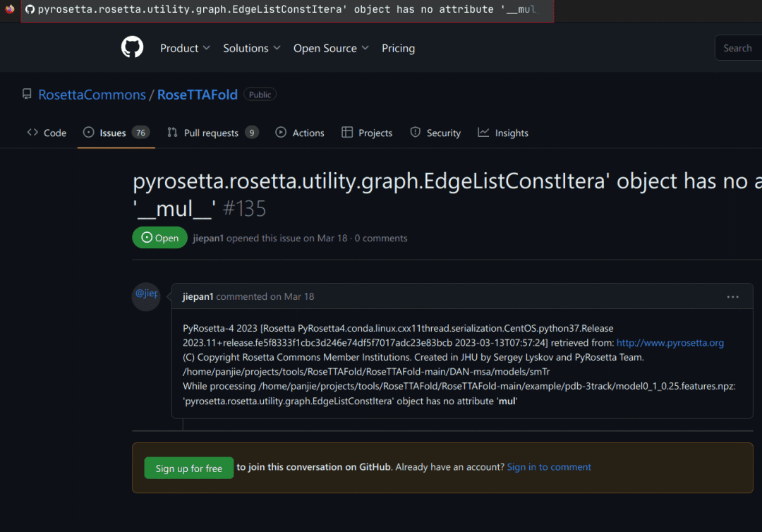Screen dimensions: 762x532
Task: Open jiepan1 link in comment header
Action: [x=198, y=296]
